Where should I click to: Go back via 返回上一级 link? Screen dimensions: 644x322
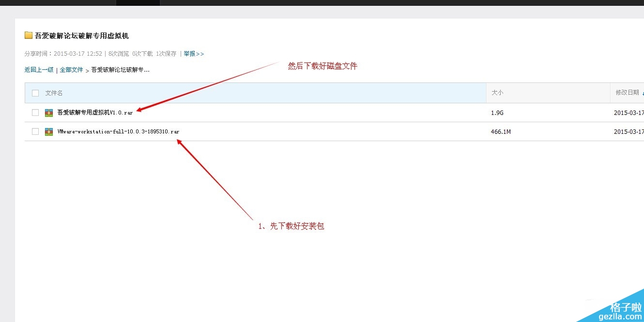tap(39, 70)
